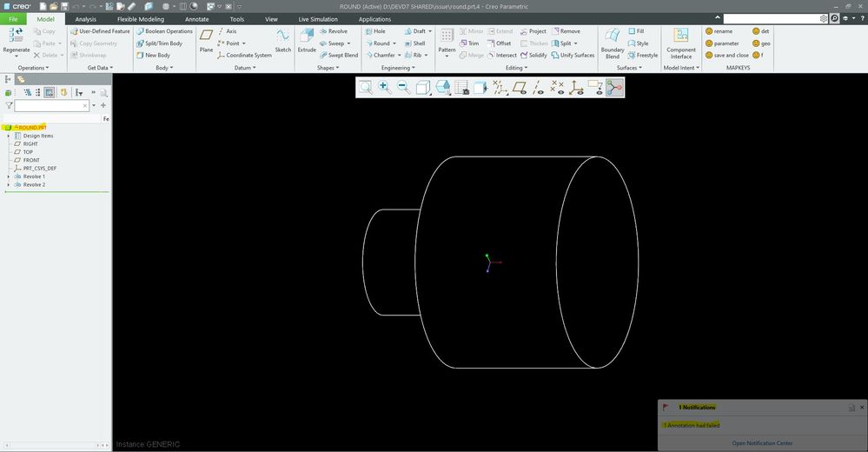
Task: Expand the Revolve 1 feature node
Action: [x=8, y=176]
